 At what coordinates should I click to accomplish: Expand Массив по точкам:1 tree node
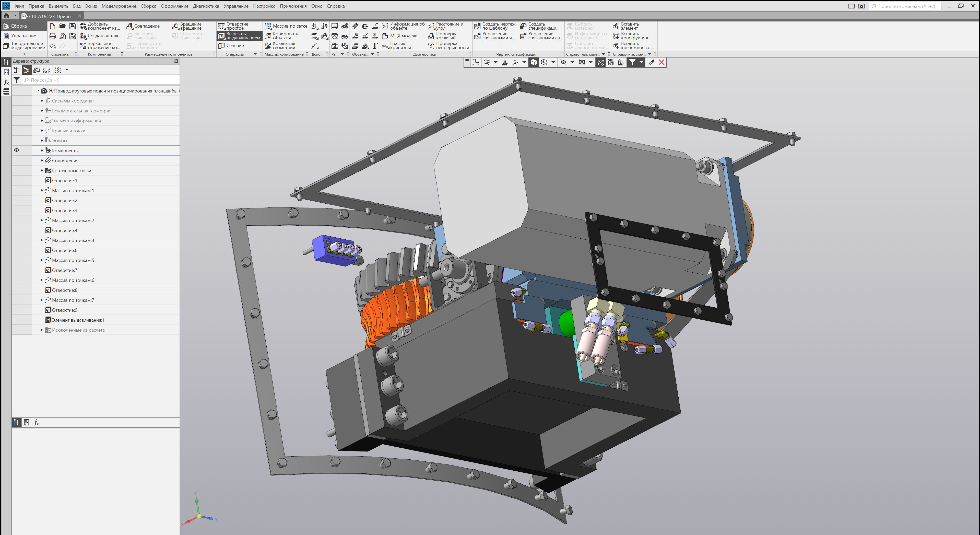pos(42,191)
